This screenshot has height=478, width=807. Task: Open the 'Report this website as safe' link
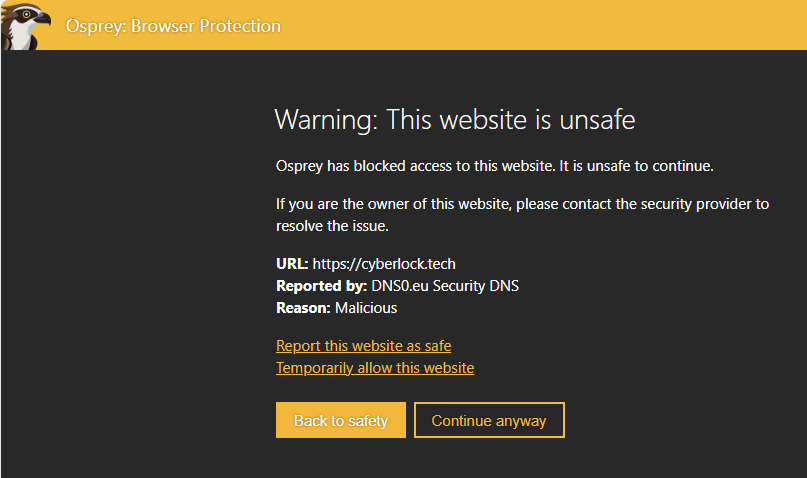click(363, 346)
